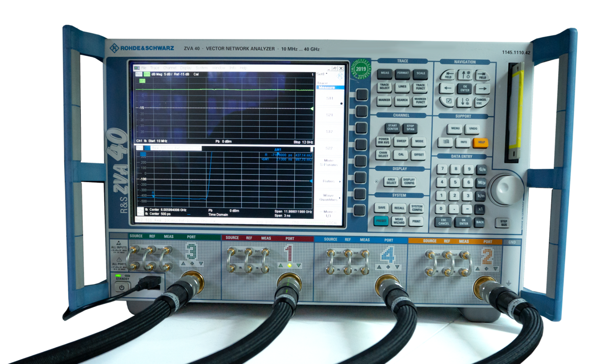Expand the Ratios submenu softkey

pyautogui.click(x=329, y=181)
